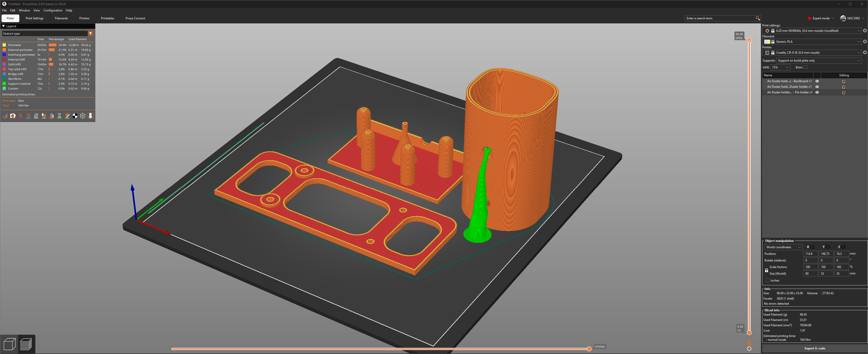Click the horizontal moves slider handle
The height and width of the screenshot is (354, 868).
tap(589, 349)
